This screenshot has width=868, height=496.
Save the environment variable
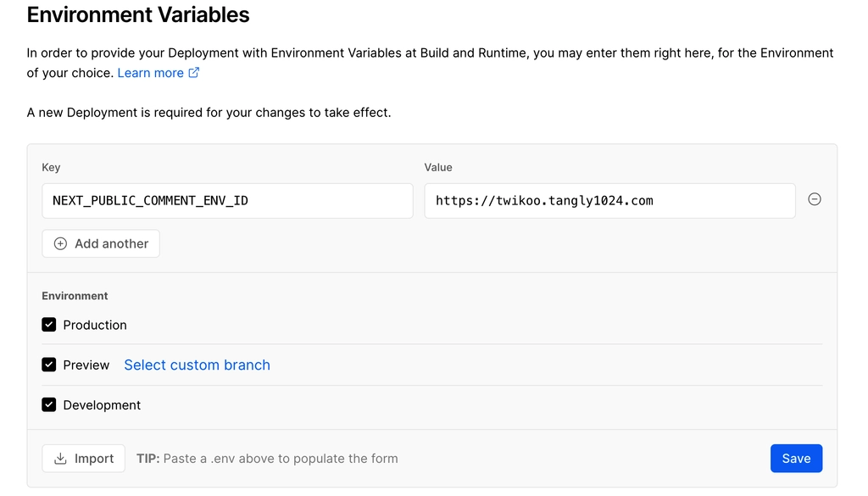tap(796, 459)
